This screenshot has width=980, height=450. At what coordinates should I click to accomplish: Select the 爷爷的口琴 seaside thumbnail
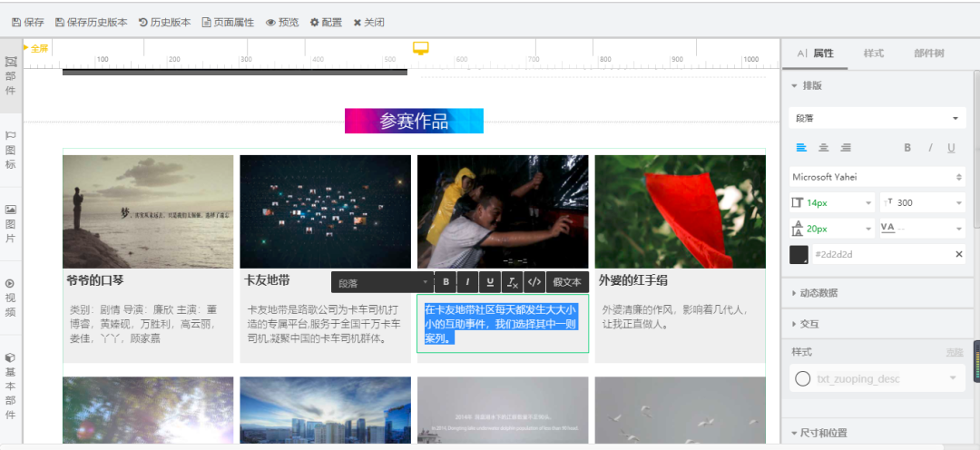pyautogui.click(x=148, y=211)
